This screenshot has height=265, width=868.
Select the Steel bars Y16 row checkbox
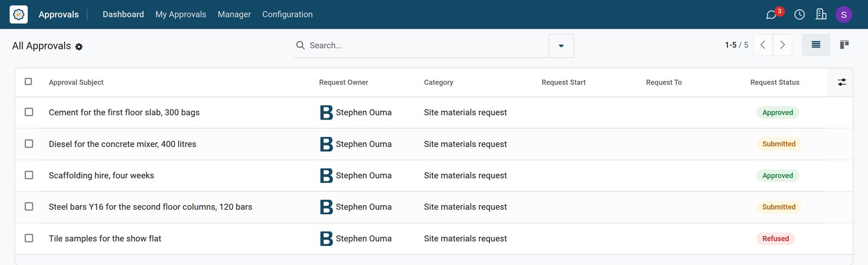29,206
